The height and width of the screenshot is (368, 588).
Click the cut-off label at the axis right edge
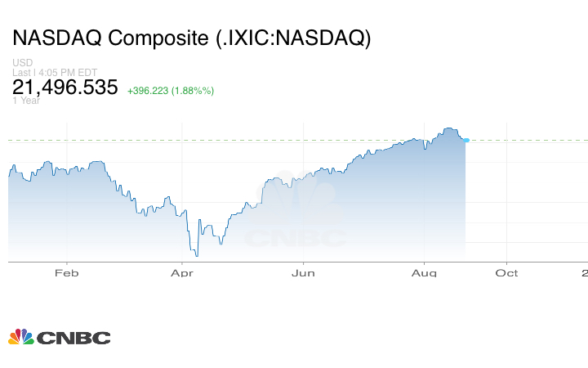click(x=585, y=273)
